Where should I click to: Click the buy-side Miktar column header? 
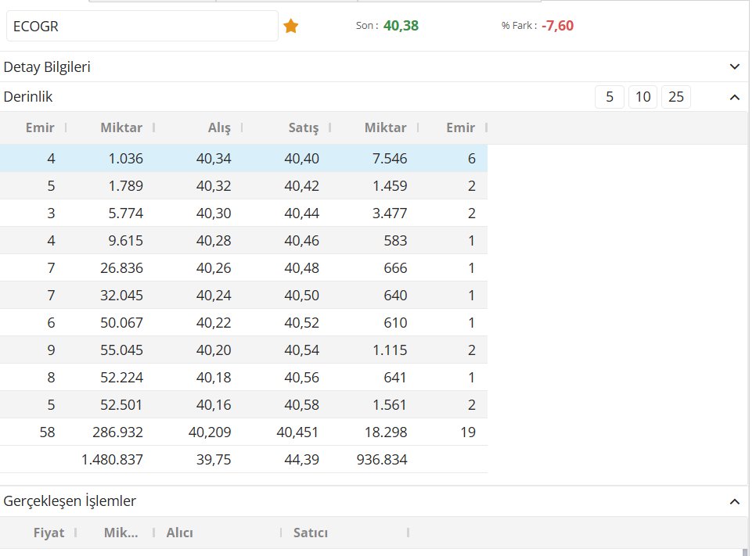121,127
